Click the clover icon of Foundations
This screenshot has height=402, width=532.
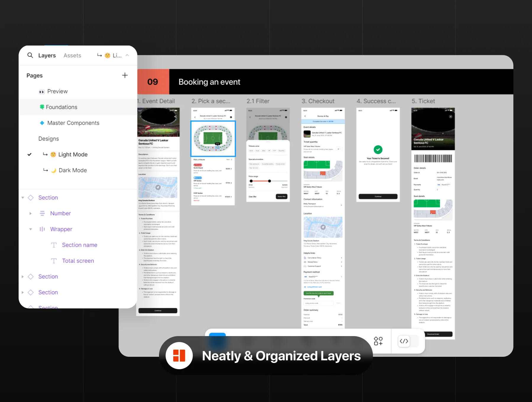point(42,107)
